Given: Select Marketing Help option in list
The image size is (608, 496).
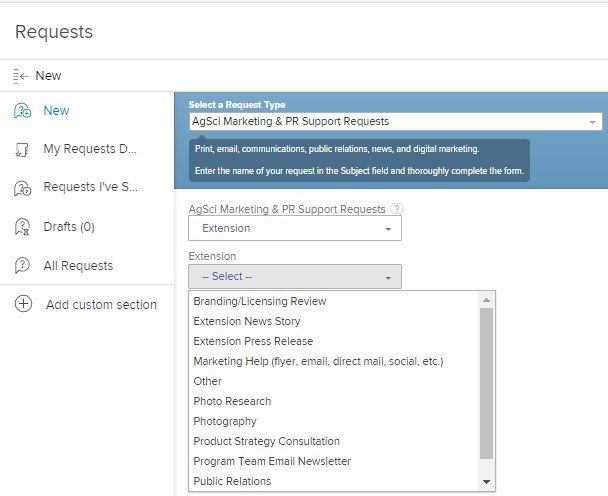Looking at the screenshot, I should pyautogui.click(x=318, y=361).
